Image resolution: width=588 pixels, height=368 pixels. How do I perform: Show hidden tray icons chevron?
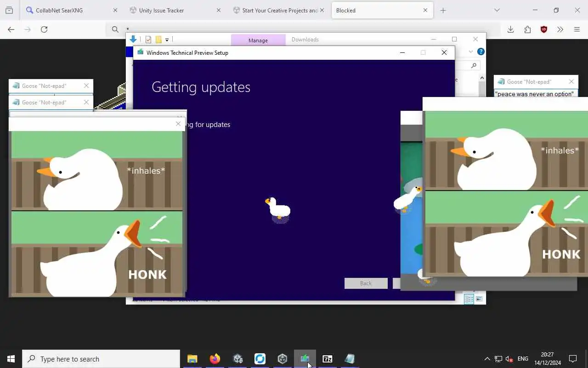(x=487, y=359)
